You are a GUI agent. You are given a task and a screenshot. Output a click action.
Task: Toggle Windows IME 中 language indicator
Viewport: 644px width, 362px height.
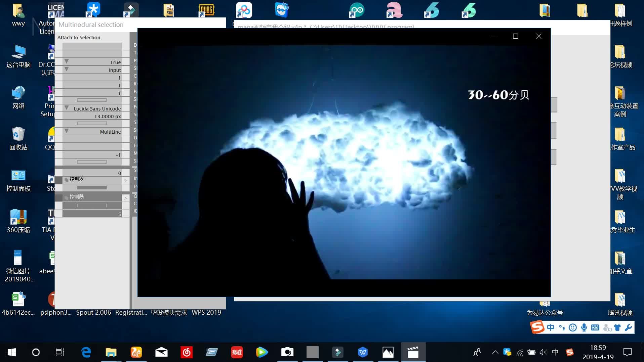555,352
